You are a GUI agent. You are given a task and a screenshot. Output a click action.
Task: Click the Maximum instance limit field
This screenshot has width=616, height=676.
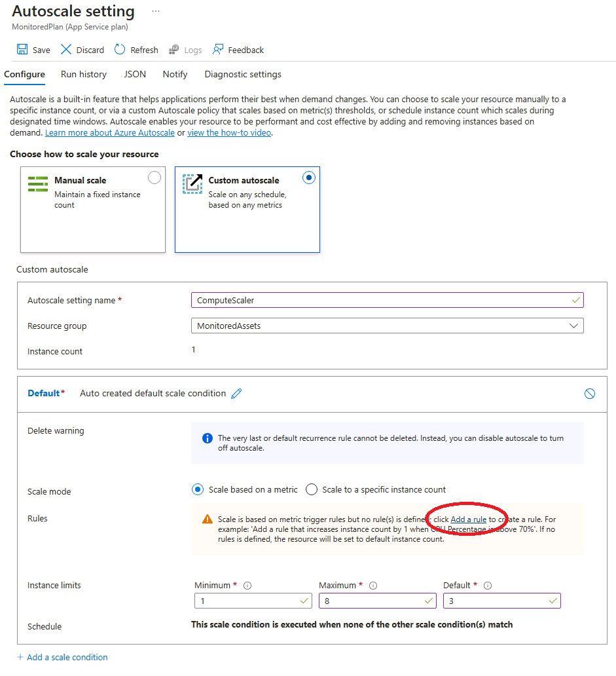[378, 601]
